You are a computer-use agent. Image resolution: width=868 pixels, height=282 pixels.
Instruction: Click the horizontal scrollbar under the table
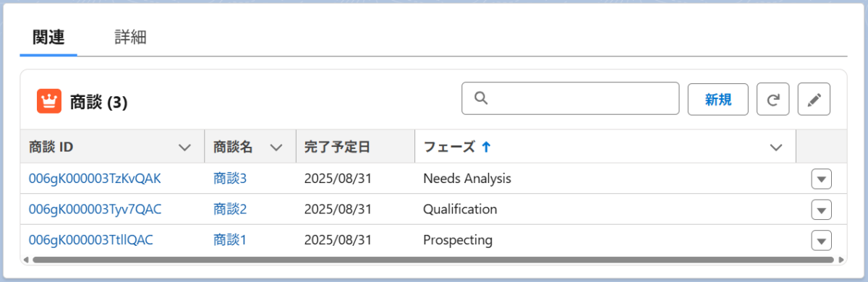(433, 259)
